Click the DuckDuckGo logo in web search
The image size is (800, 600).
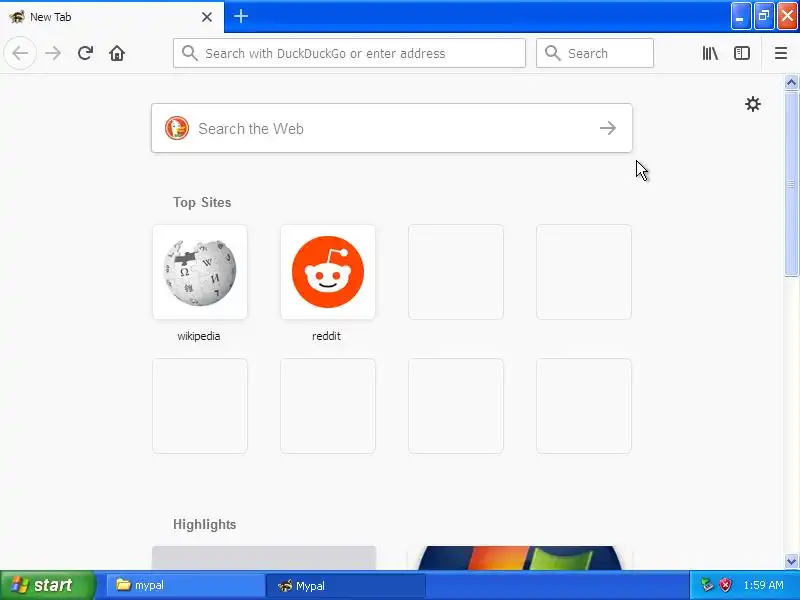[x=177, y=128]
